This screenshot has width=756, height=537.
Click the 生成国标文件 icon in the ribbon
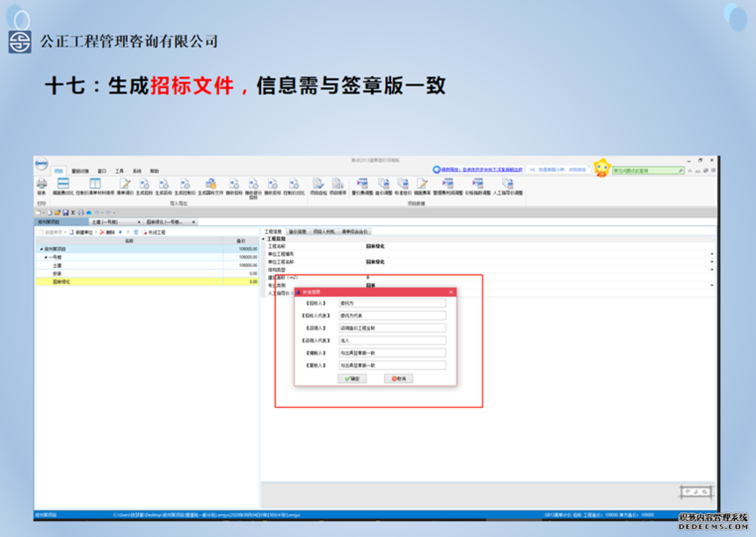coord(211,183)
